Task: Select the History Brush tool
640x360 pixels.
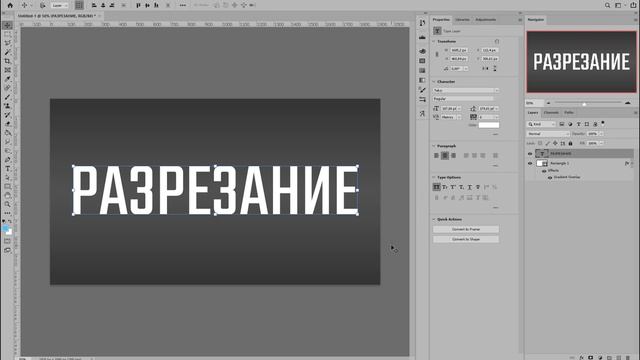Action: pos(7,115)
